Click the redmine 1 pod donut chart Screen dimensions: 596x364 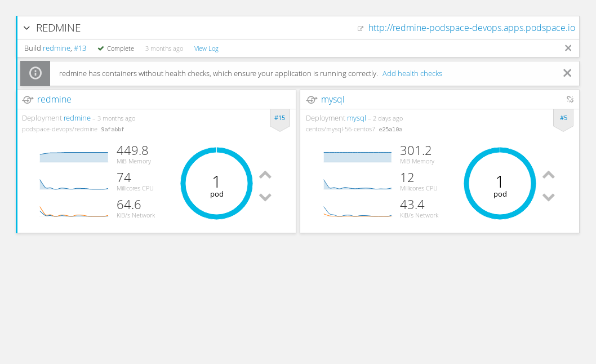pos(217,183)
